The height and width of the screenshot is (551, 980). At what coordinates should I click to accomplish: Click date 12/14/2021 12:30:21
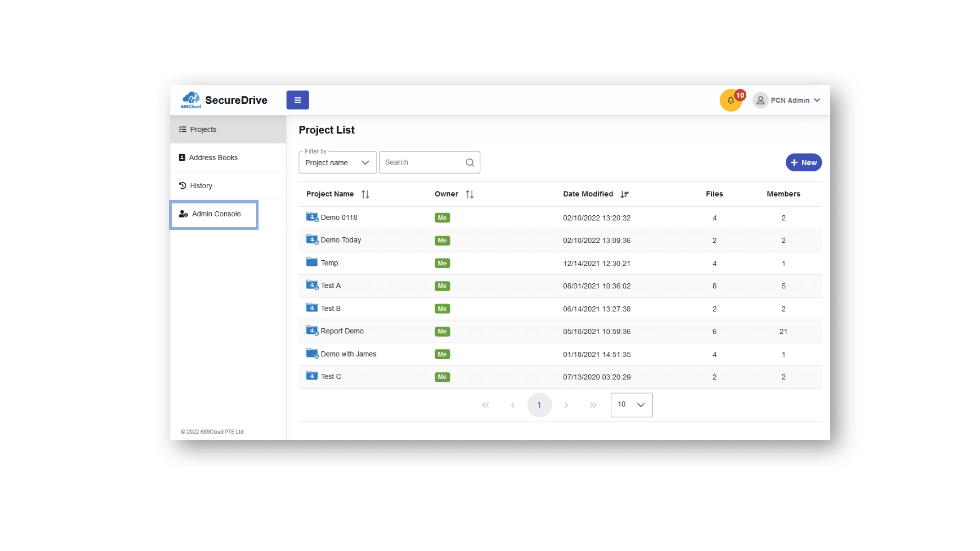click(597, 264)
